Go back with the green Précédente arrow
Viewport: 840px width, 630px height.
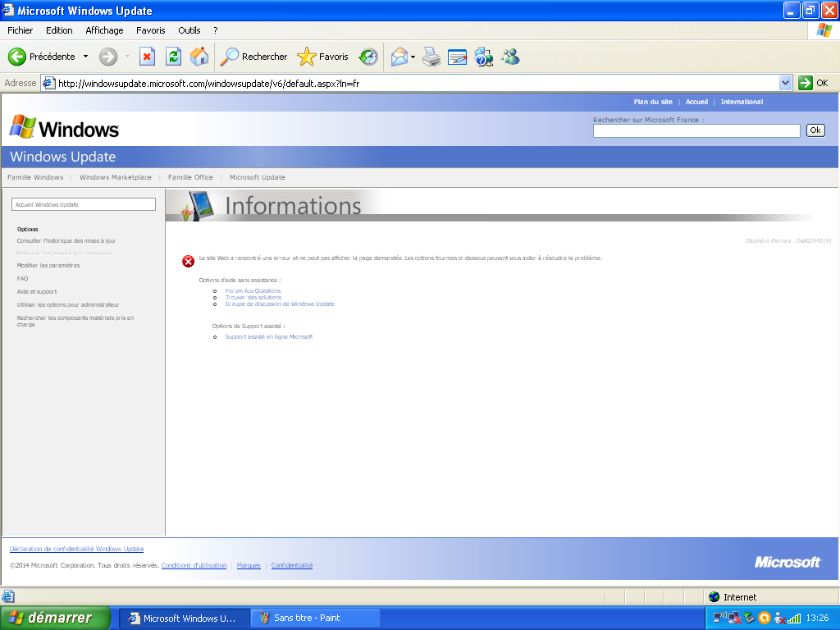pyautogui.click(x=42, y=57)
